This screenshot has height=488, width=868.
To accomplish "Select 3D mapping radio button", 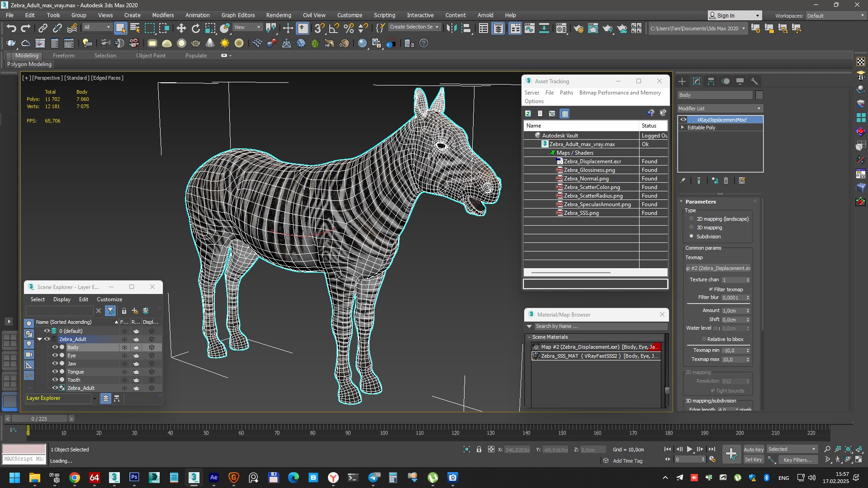I will click(691, 227).
